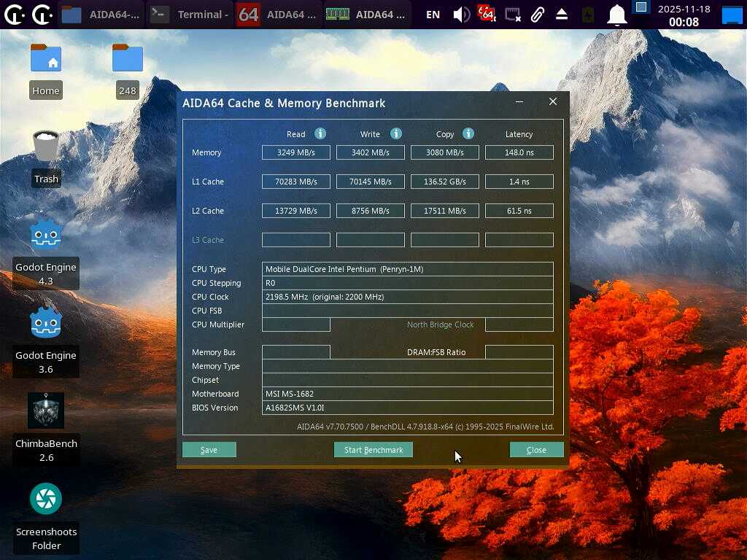Switch to the AIDA64 folder window in taskbar
Image resolution: width=747 pixels, height=560 pixels.
pyautogui.click(x=101, y=15)
